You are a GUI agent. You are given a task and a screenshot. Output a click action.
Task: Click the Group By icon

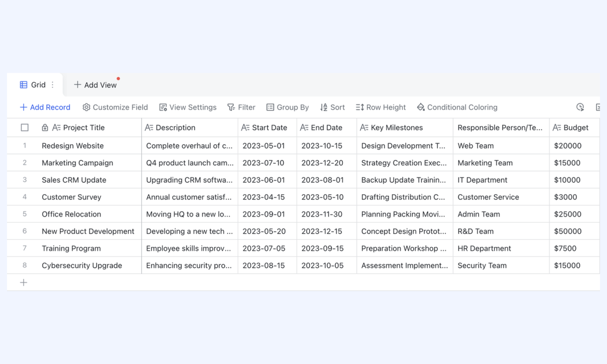270,107
